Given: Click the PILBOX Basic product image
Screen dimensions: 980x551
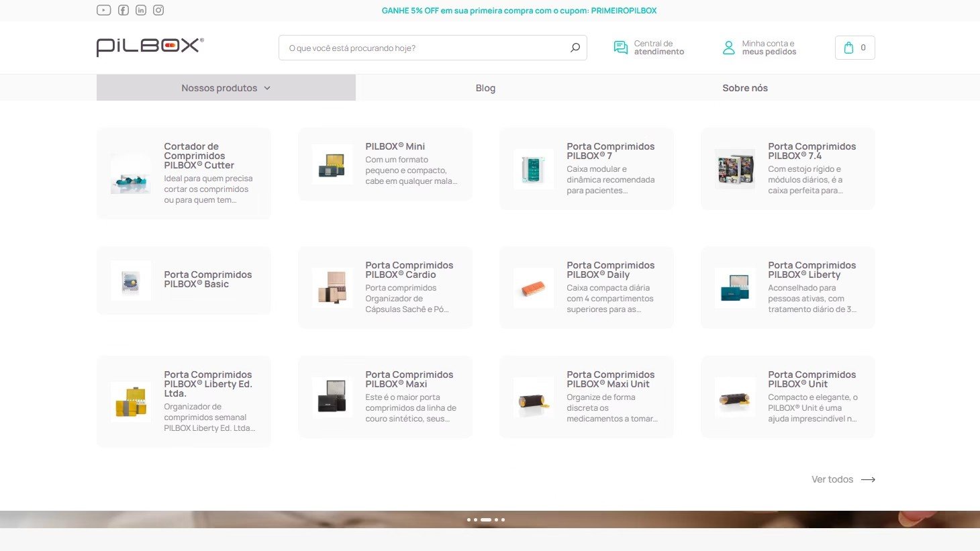Looking at the screenshot, I should [131, 281].
